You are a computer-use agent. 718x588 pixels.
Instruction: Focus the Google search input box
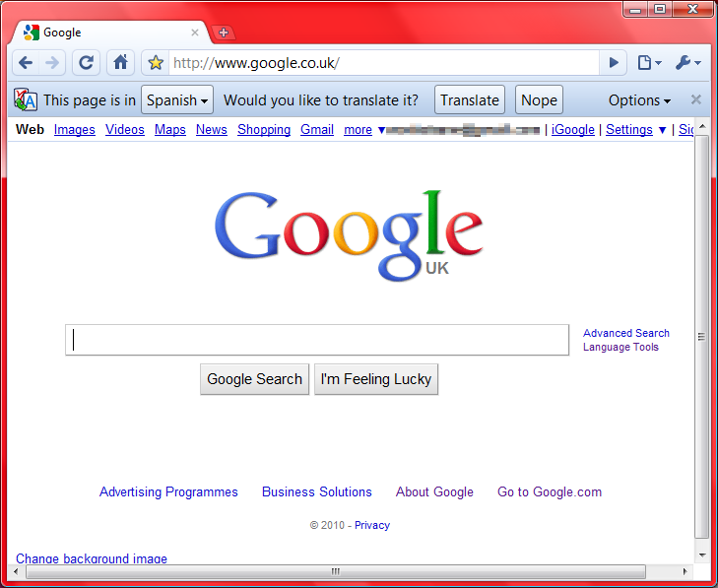coord(317,340)
